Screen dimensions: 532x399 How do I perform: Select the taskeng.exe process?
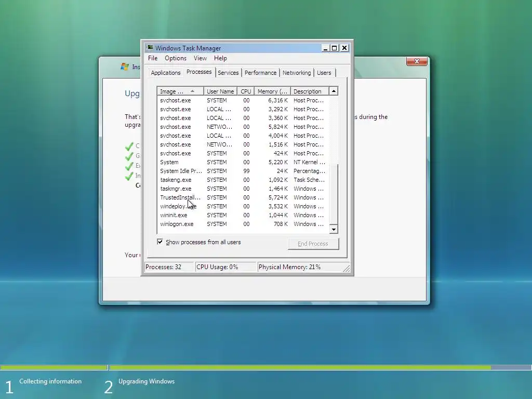pyautogui.click(x=243, y=180)
